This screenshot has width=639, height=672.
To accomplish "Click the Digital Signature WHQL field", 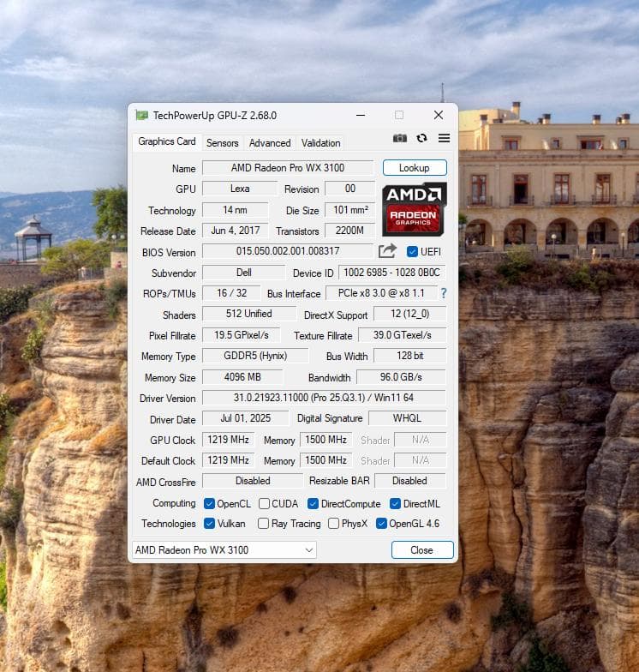I will [408, 418].
